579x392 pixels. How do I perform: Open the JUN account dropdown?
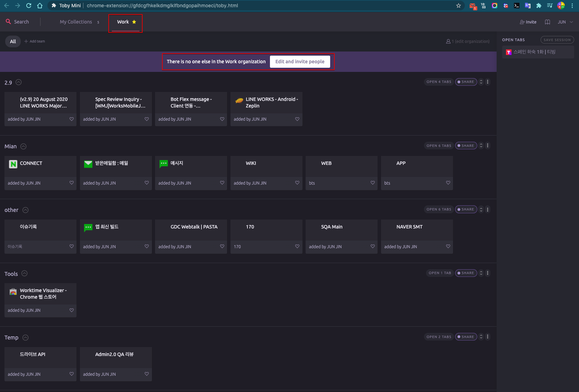coord(565,22)
